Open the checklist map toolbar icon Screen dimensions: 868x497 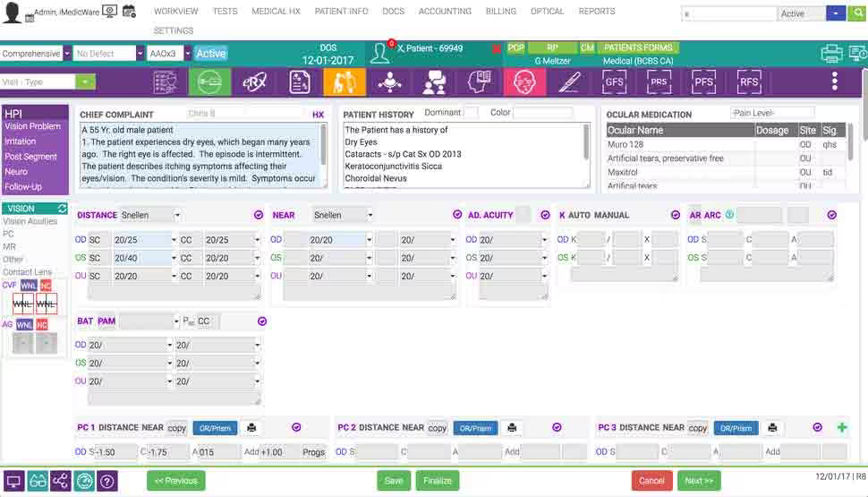coord(166,82)
